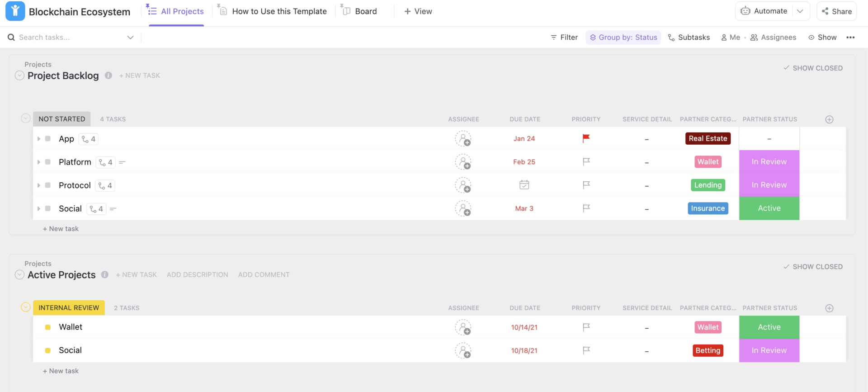Click the green Active status for Social
Image resolution: width=868 pixels, height=392 pixels.
[x=769, y=208]
